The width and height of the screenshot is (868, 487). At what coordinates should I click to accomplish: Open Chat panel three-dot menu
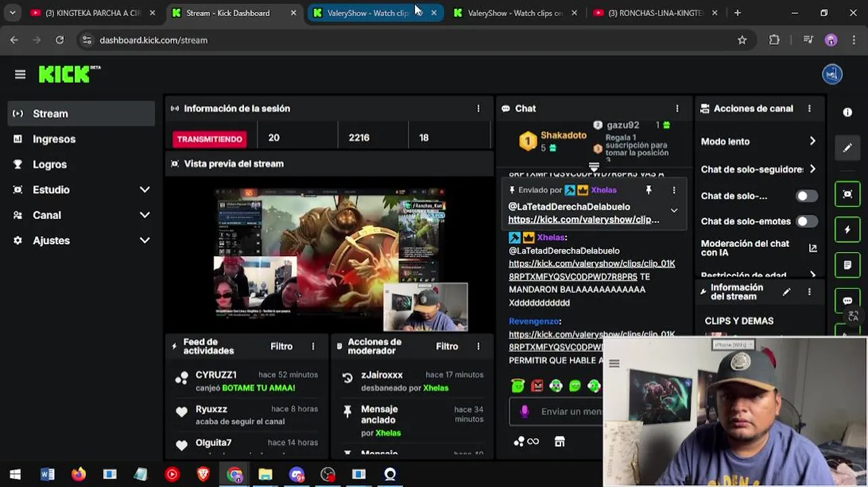[677, 108]
